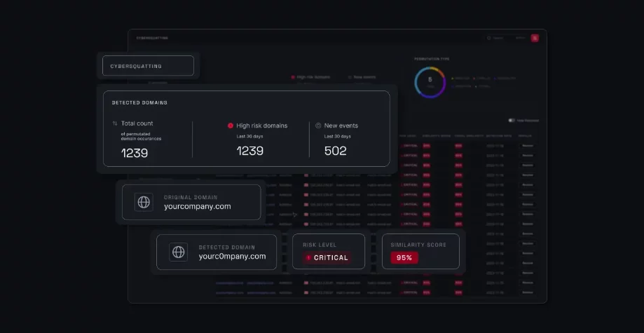
Task: Open the Detected Domains card heading
Action: 139,103
